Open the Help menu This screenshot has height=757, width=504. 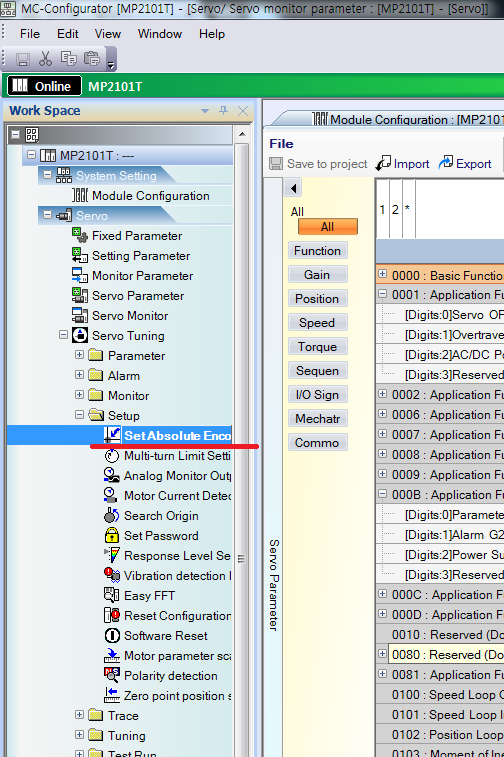212,34
